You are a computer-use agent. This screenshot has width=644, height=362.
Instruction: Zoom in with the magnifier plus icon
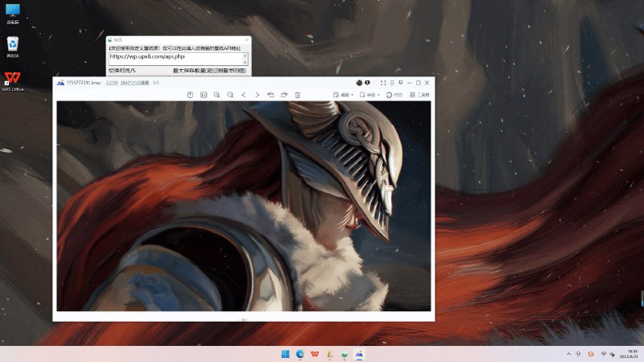(217, 95)
